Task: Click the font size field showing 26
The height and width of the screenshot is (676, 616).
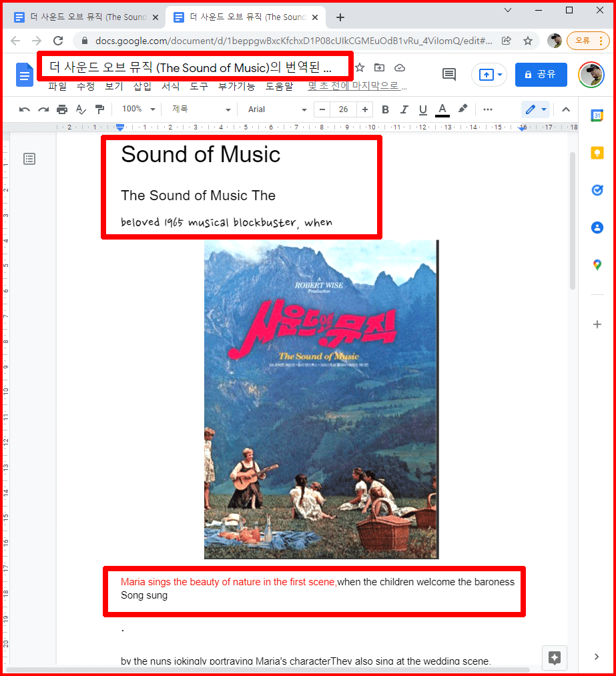Action: point(343,109)
